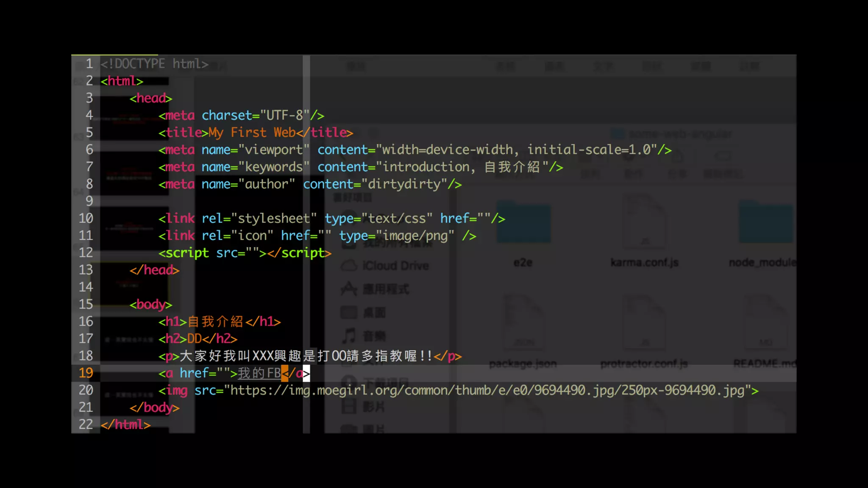
Task: Click the 我的FB link text in the editor
Action: click(259, 373)
